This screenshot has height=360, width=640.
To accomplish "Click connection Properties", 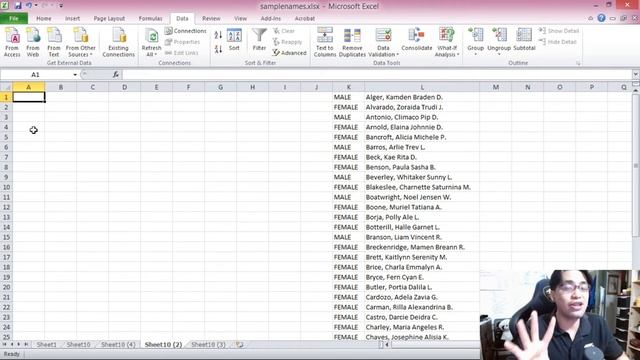I will pyautogui.click(x=182, y=42).
